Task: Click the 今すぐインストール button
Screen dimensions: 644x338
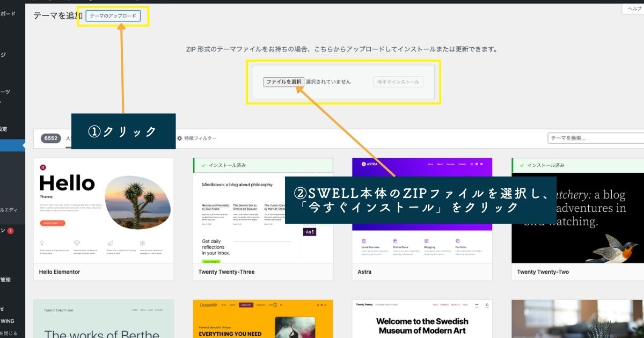Action: tap(398, 82)
